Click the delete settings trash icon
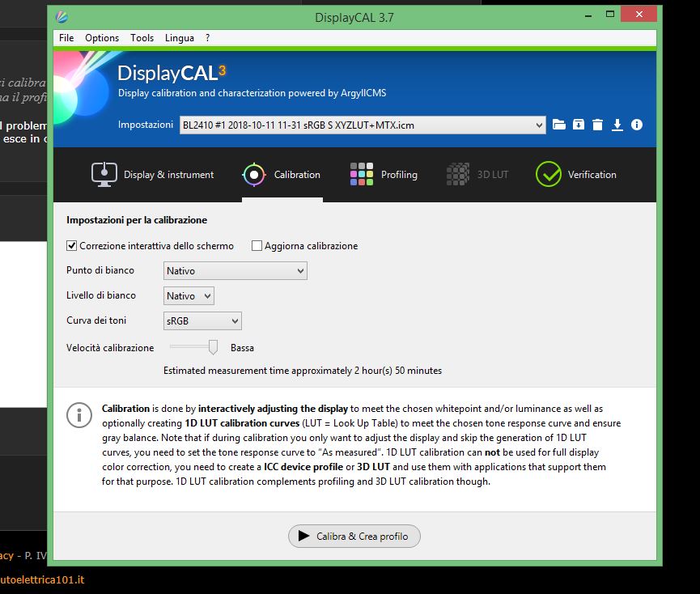 pos(598,125)
